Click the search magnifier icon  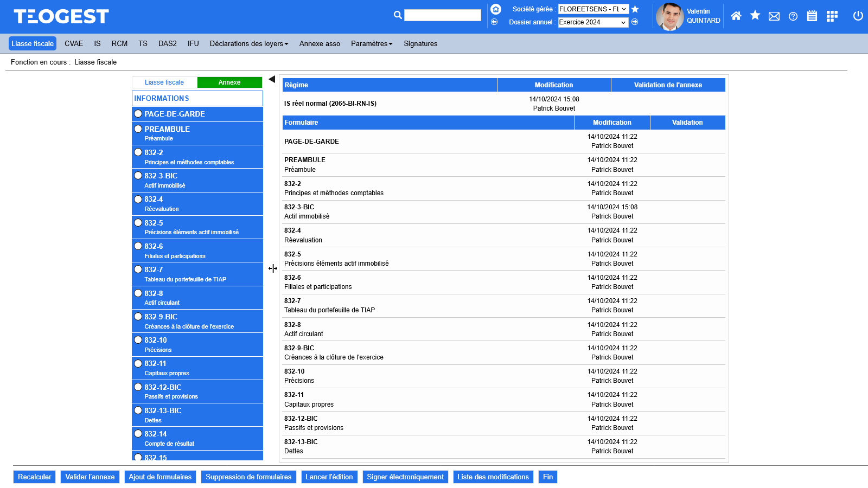(398, 15)
